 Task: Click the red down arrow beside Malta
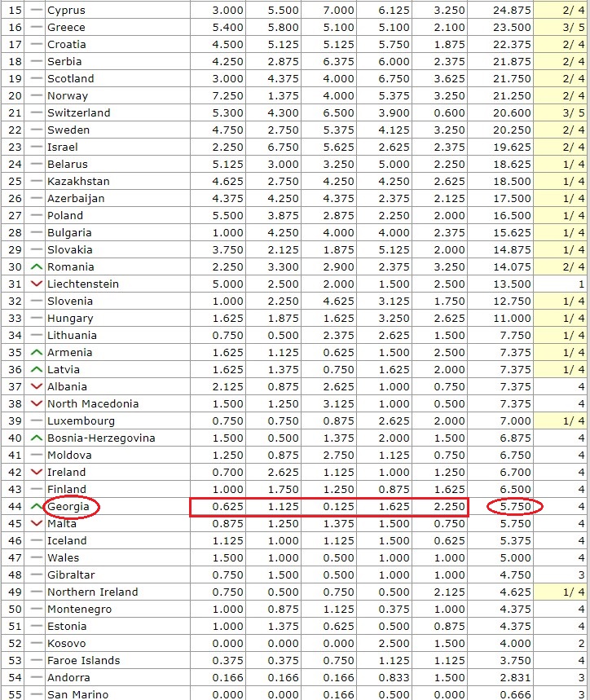click(x=37, y=524)
